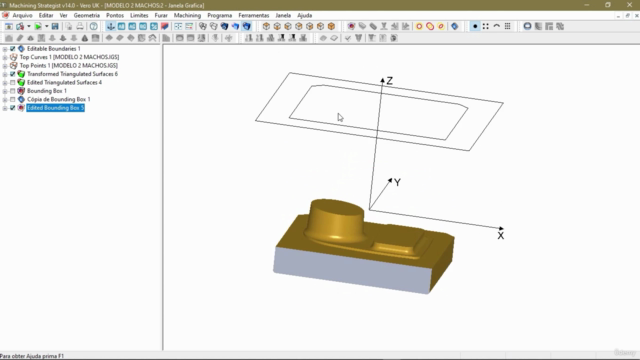This screenshot has height=360, width=640.
Task: Click the first icon in the top toolbar
Action: pos(9,27)
